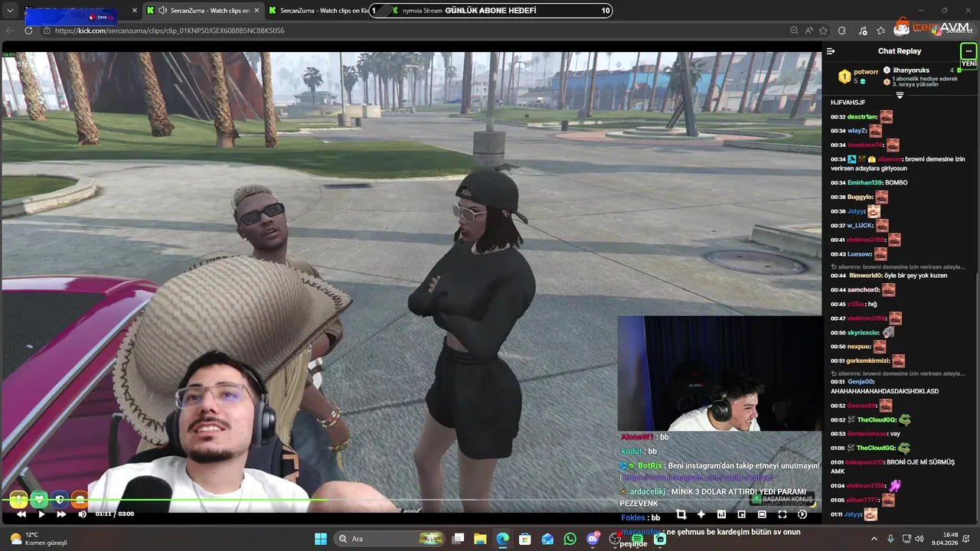Enable picture-in-picture mode
The image size is (980, 551).
tap(741, 515)
